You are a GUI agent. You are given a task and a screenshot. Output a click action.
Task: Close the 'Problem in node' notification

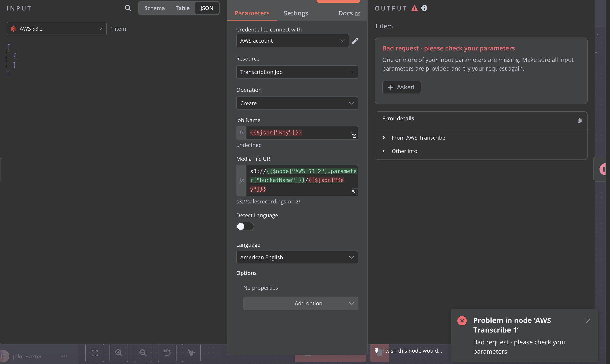pyautogui.click(x=588, y=321)
